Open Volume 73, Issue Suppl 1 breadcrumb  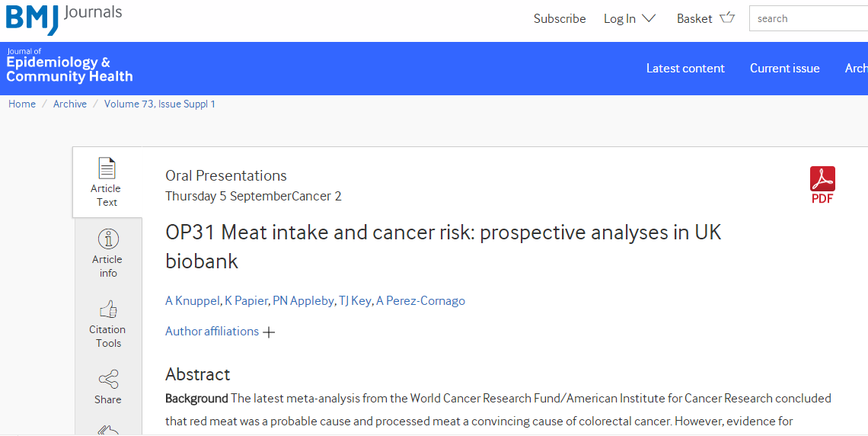[159, 104]
